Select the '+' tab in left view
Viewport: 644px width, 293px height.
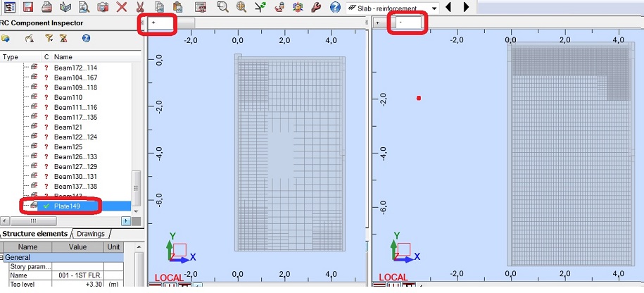pos(161,23)
